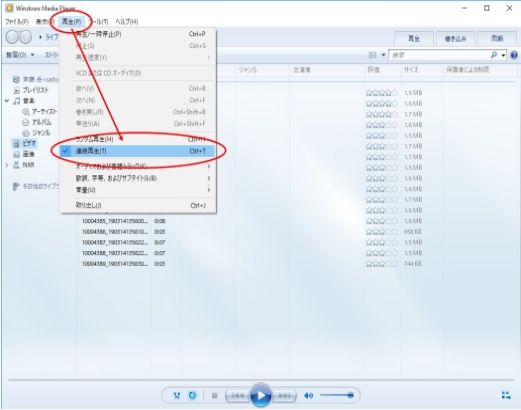Click the large blue Play button

point(261,396)
